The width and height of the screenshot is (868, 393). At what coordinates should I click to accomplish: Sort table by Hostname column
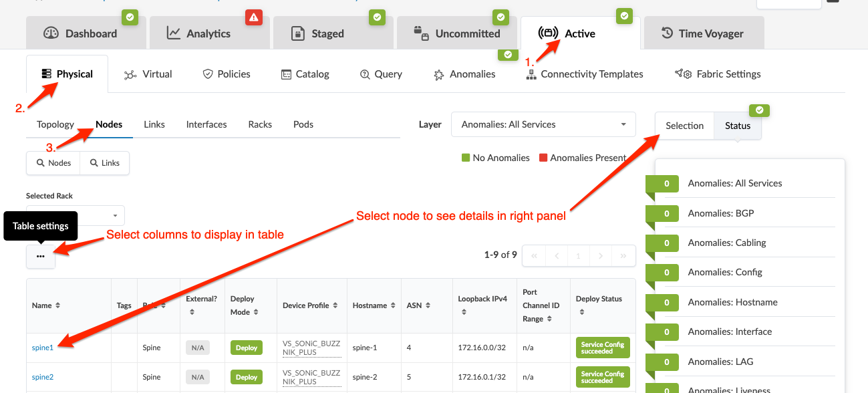(x=374, y=305)
